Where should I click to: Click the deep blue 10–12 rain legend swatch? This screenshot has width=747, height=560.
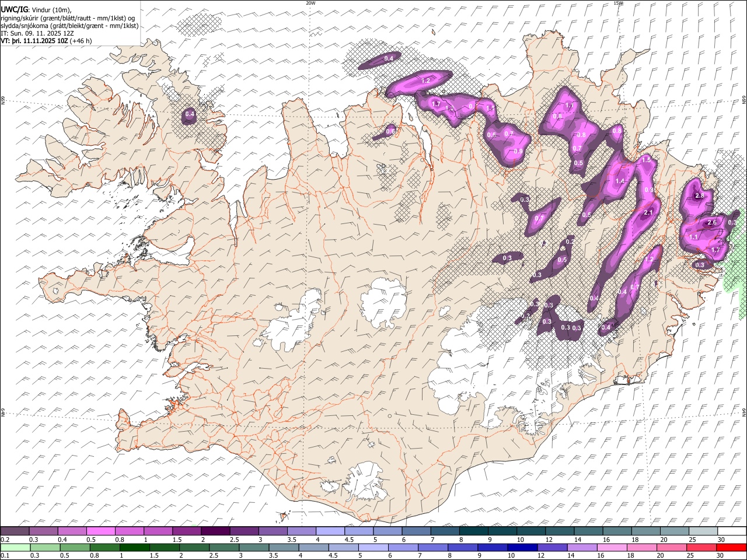coord(522,547)
